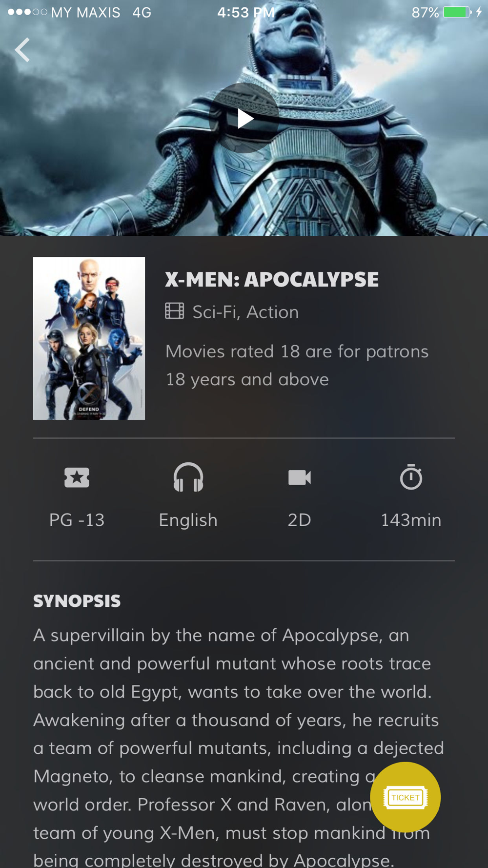Select the X-MEN: APOCALYPSE title
The height and width of the screenshot is (868, 488).
click(x=272, y=279)
